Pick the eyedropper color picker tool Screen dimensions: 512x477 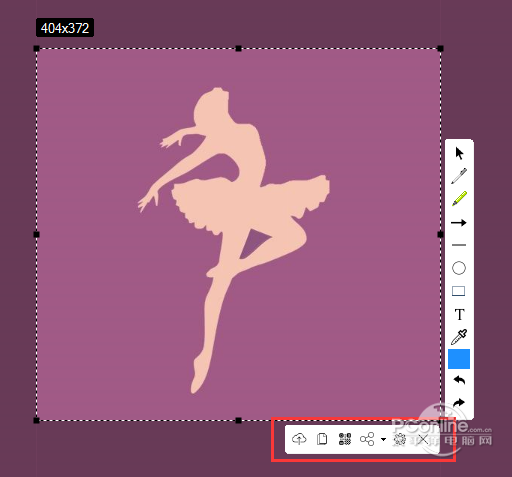click(459, 337)
